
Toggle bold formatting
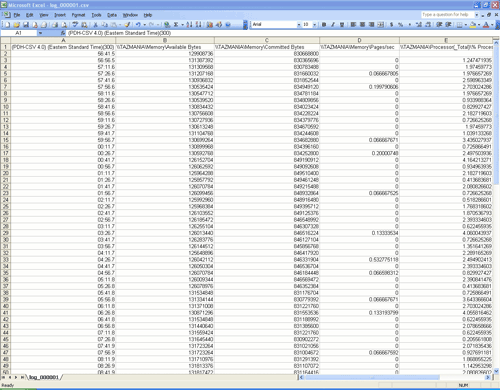(x=324, y=25)
